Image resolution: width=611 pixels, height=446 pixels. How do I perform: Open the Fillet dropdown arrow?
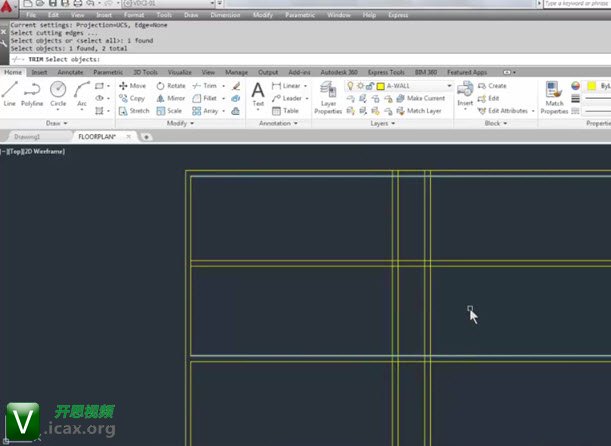coord(224,98)
